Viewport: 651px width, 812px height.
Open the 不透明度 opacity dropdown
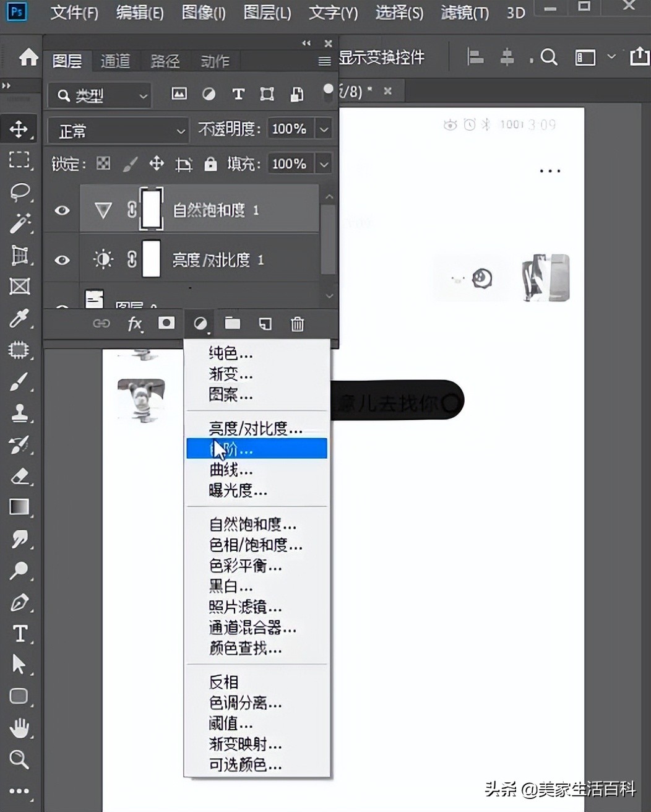[324, 129]
